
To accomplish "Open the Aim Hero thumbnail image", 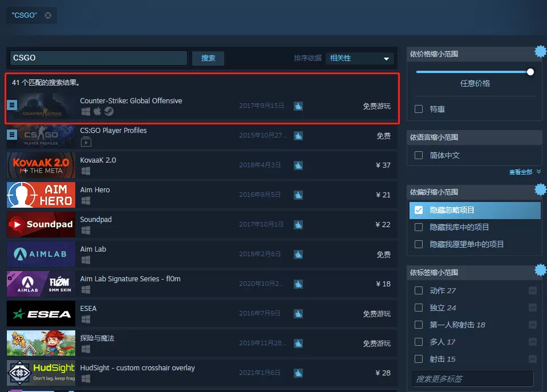I will pos(41,195).
